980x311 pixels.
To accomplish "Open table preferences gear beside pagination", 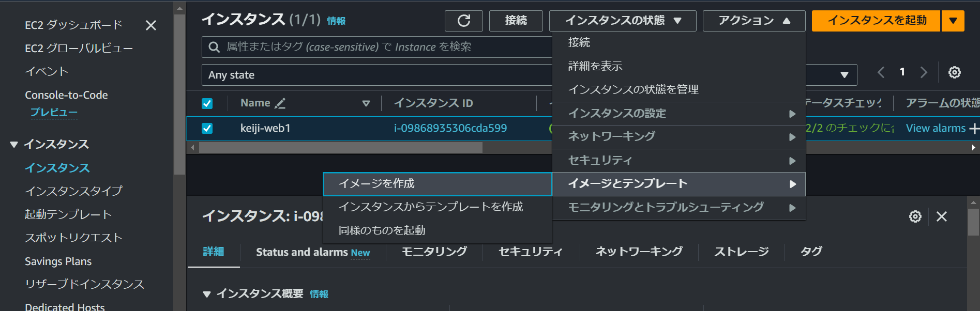I will pos(955,72).
